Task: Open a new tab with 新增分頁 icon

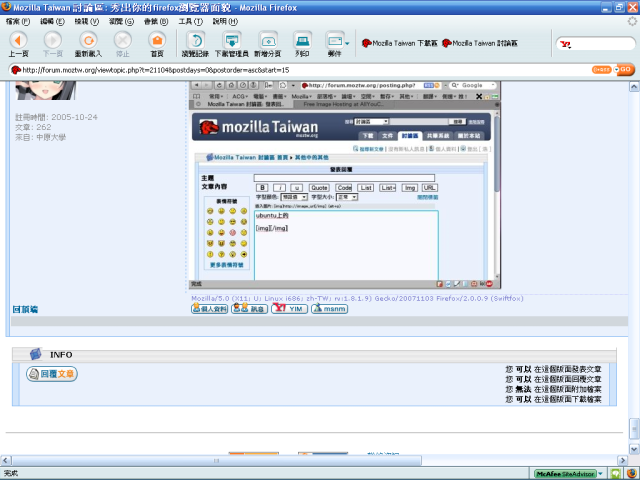Action: coord(268,42)
